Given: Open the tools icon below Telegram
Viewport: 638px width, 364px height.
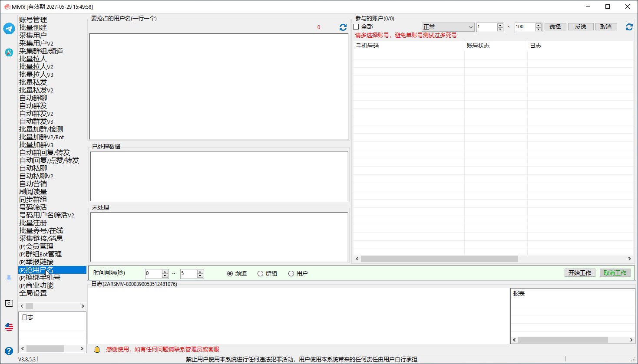Looking at the screenshot, I should point(9,52).
